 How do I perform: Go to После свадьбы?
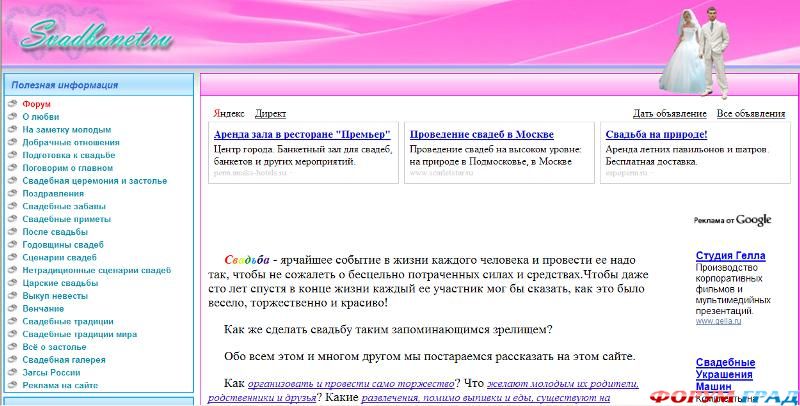click(55, 232)
